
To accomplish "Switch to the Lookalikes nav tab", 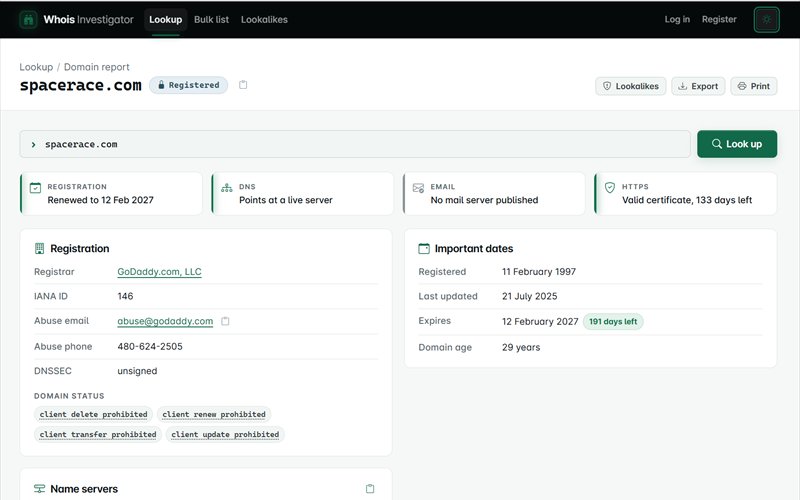I will (264, 19).
